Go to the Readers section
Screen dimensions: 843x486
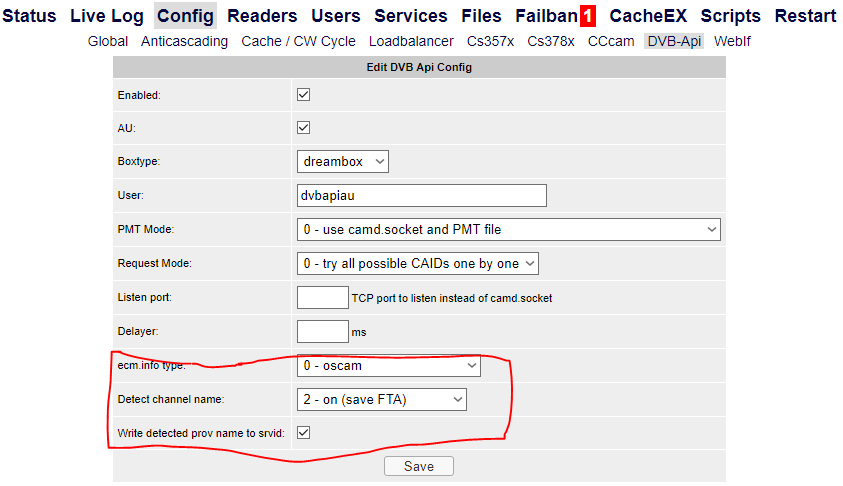click(x=262, y=16)
